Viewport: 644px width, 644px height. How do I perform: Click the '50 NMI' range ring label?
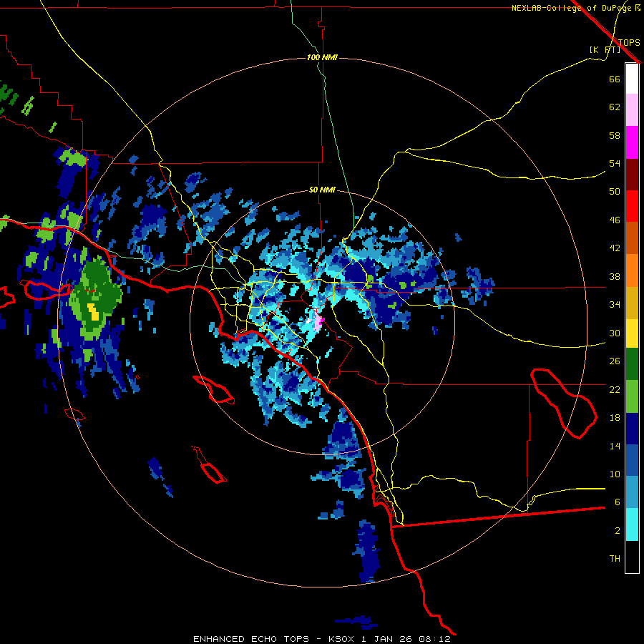click(322, 190)
